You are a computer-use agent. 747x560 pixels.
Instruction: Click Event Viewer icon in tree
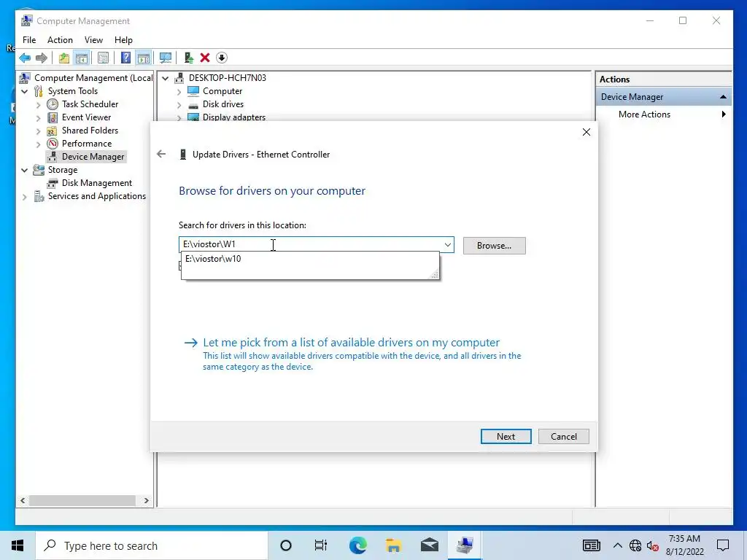53,117
